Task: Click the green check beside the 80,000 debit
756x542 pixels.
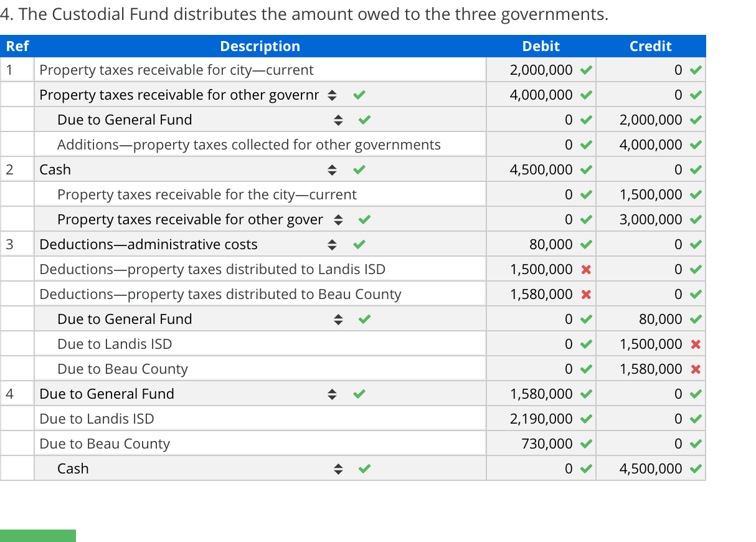Action: (585, 244)
